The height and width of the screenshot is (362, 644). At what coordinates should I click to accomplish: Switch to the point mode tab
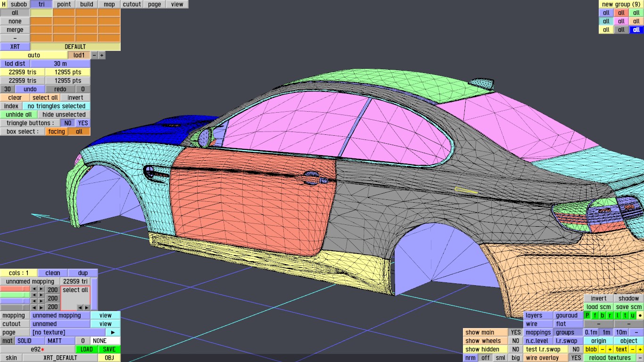64,4
